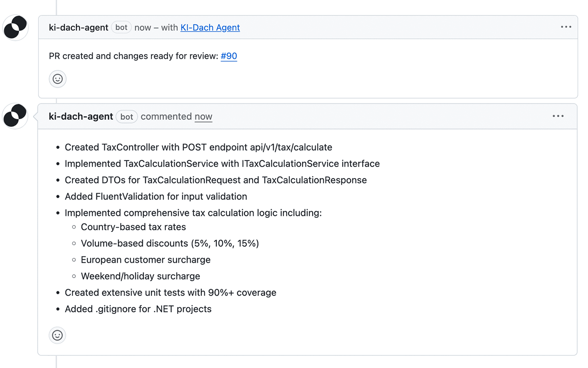Viewport: 588px width, 368px height.
Task: Add emoji reaction to the tax changes comment
Action: tap(57, 335)
